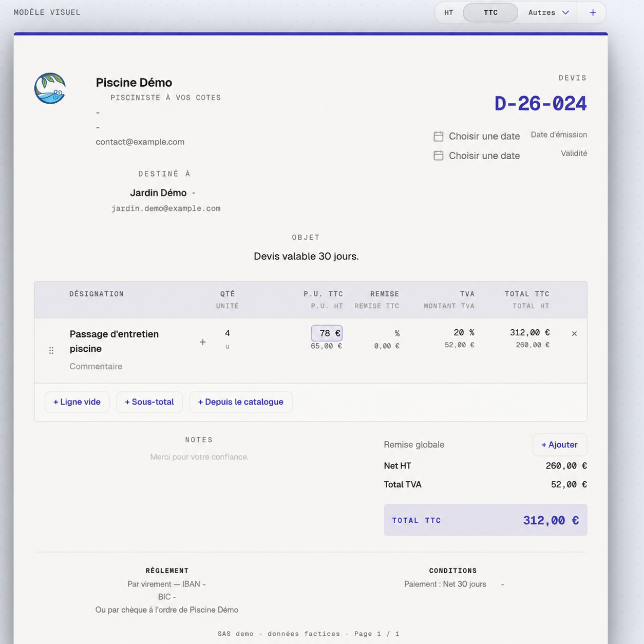Viewport: 644px width, 644px height.
Task: Click the TOTAL TTC summary amount
Action: 551,520
